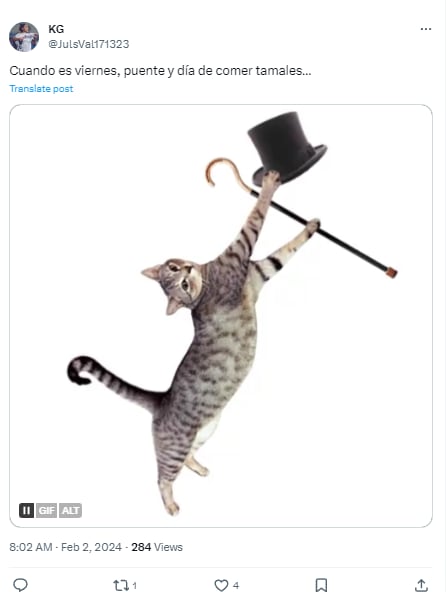Like the post with the heart icon
The image size is (446, 592).
click(221, 585)
